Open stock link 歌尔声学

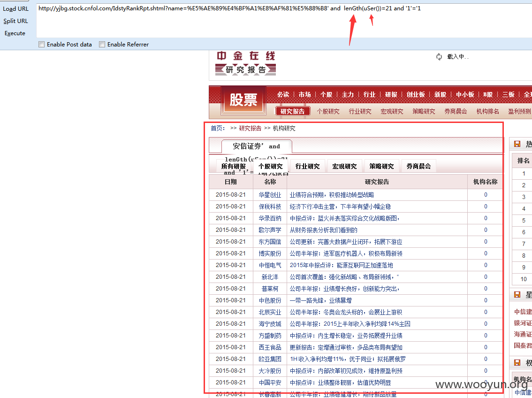tap(270, 230)
